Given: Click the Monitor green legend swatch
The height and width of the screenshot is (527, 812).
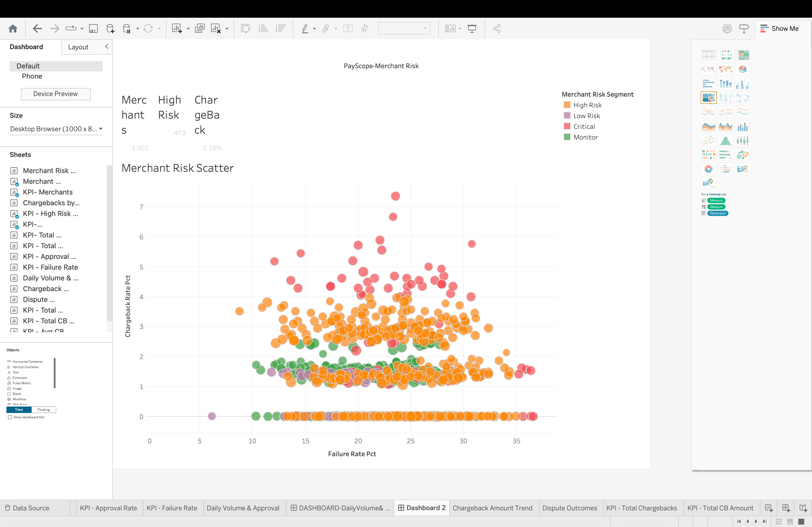Looking at the screenshot, I should tap(567, 137).
